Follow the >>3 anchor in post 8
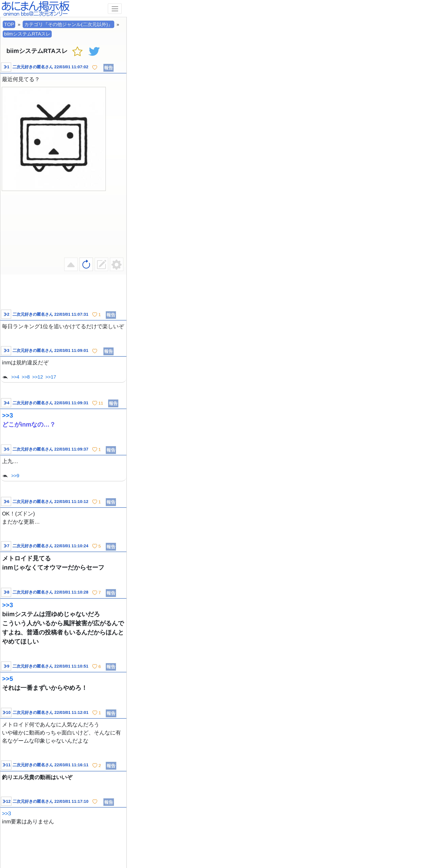 click(7, 605)
